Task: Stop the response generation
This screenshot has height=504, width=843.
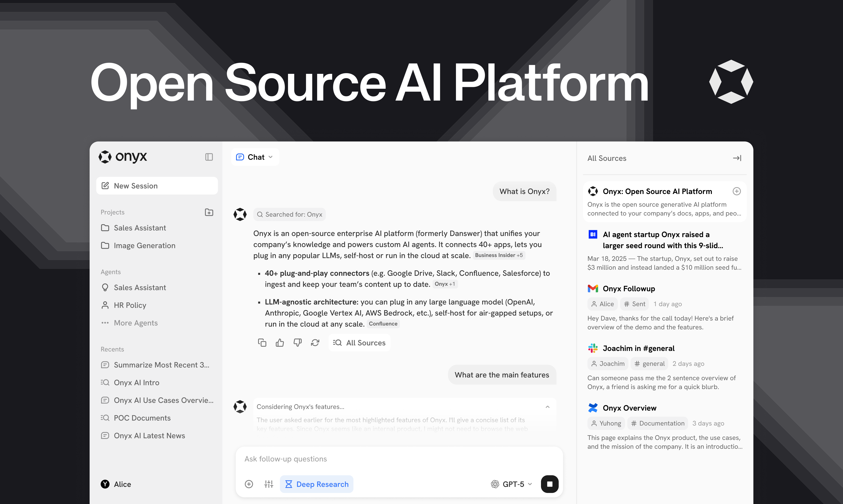Action: click(x=549, y=484)
